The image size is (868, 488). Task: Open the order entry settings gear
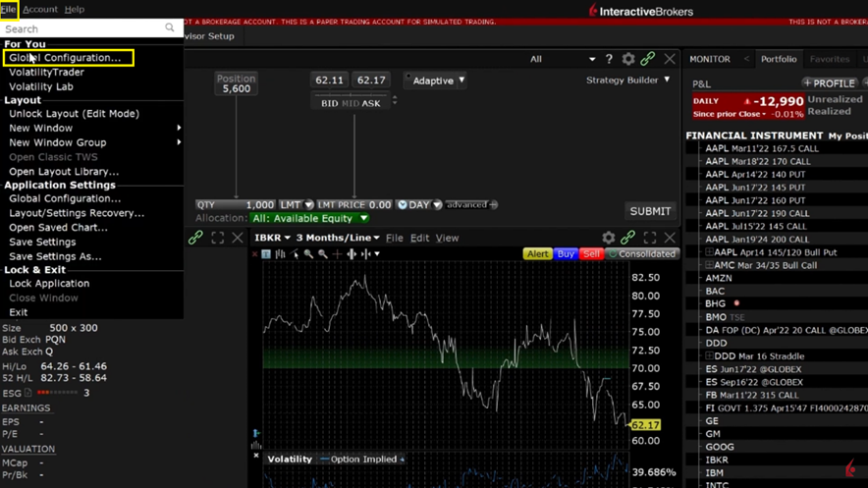[628, 59]
